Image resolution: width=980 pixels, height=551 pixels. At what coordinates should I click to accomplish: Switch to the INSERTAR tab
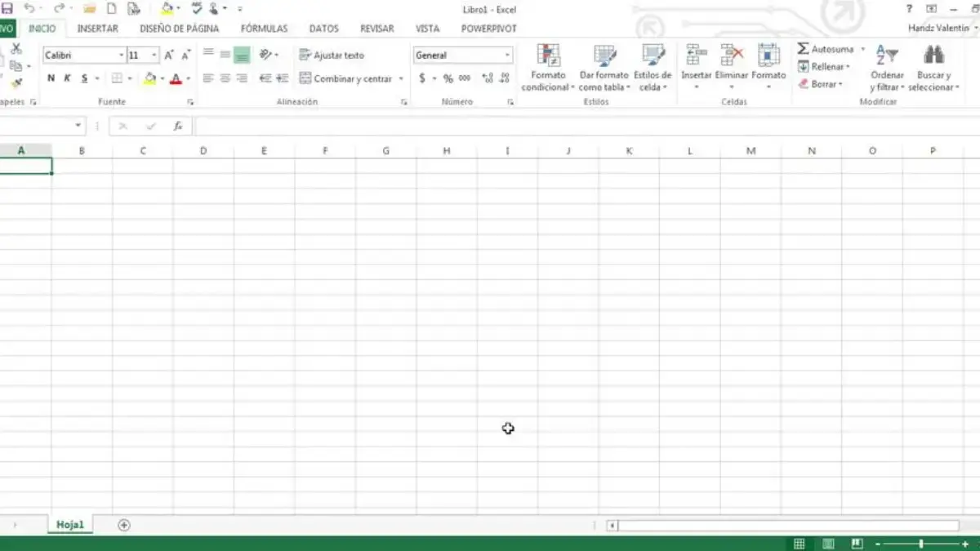tap(97, 29)
